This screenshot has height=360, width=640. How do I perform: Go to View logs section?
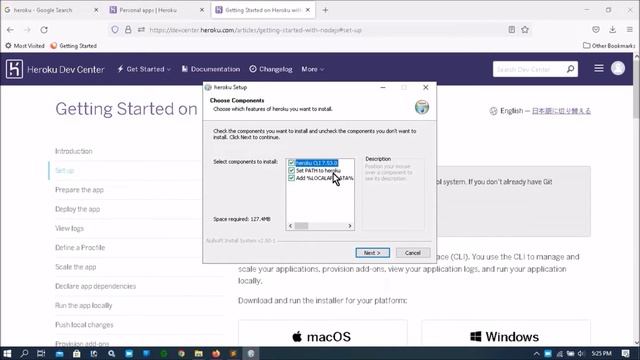[x=69, y=228]
